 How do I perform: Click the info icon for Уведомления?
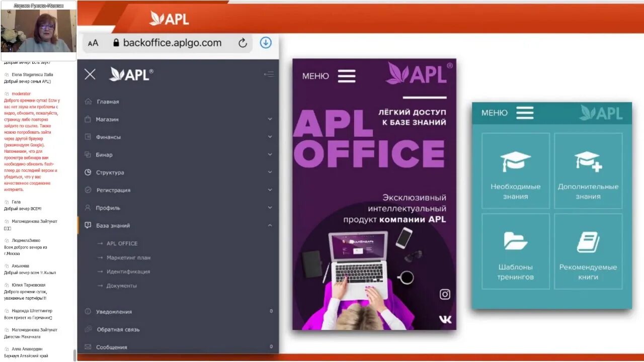point(88,312)
